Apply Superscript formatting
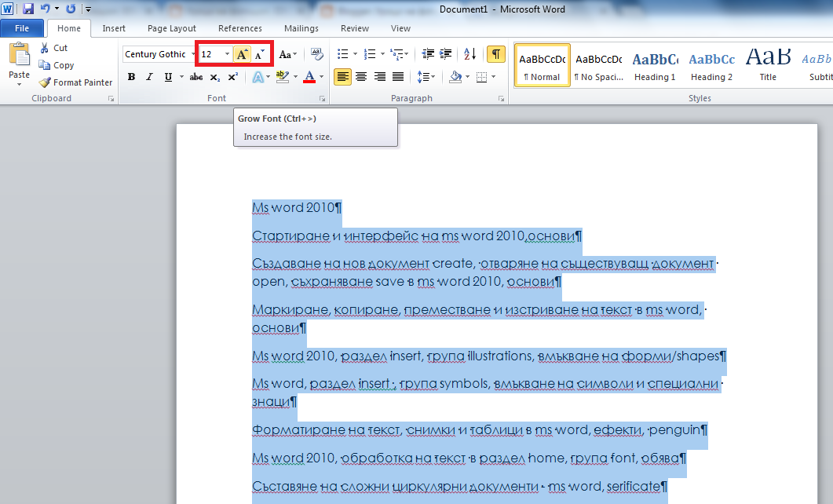 [x=232, y=78]
